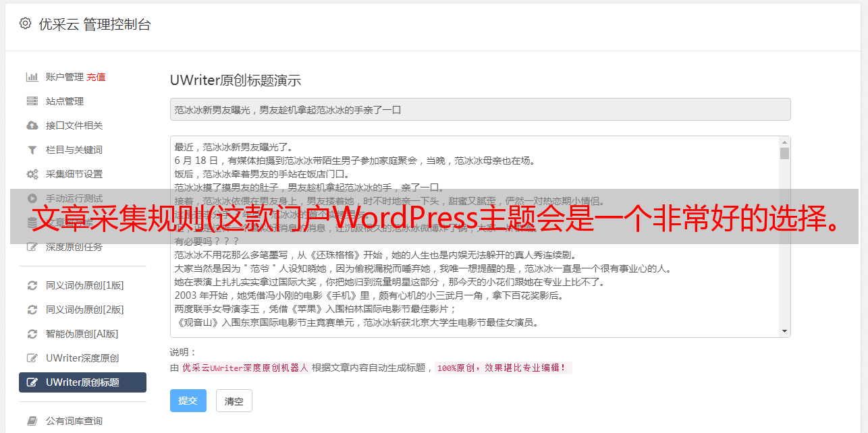
Task: Click the edit icon for UWriter原创标题
Action: (x=32, y=382)
